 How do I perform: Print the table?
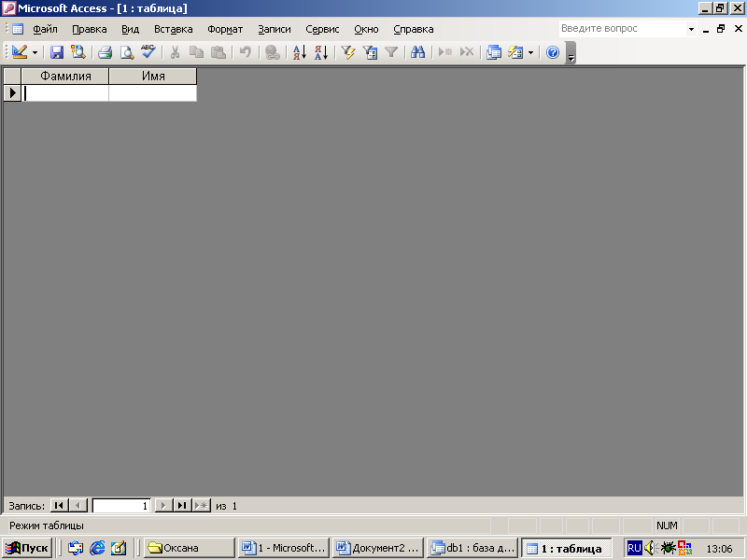[105, 52]
